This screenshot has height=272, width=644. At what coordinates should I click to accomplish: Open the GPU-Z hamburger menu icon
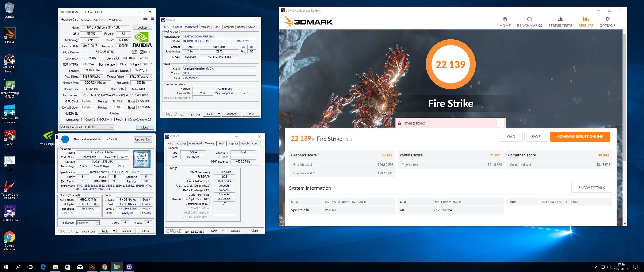click(x=152, y=19)
